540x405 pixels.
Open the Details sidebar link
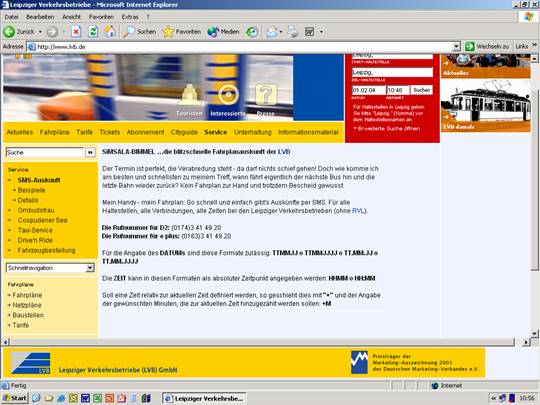(28, 200)
